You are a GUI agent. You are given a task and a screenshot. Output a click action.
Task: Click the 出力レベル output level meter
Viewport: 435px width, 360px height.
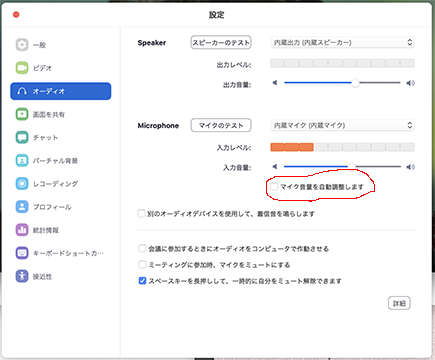coord(342,63)
